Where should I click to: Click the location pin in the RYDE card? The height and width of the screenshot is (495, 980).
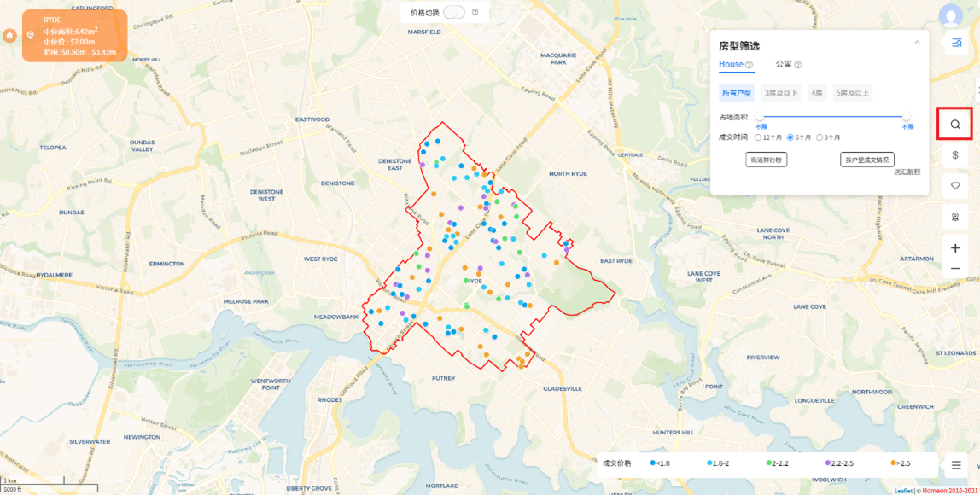(x=31, y=36)
